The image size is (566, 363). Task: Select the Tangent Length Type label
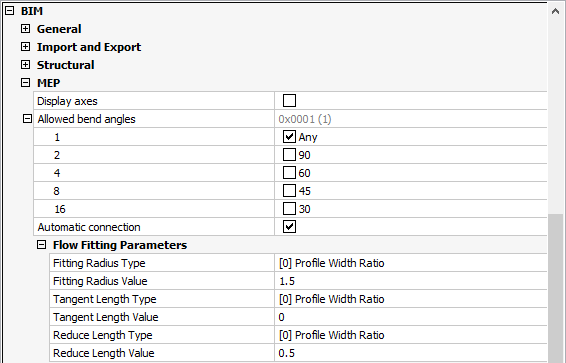click(x=105, y=299)
